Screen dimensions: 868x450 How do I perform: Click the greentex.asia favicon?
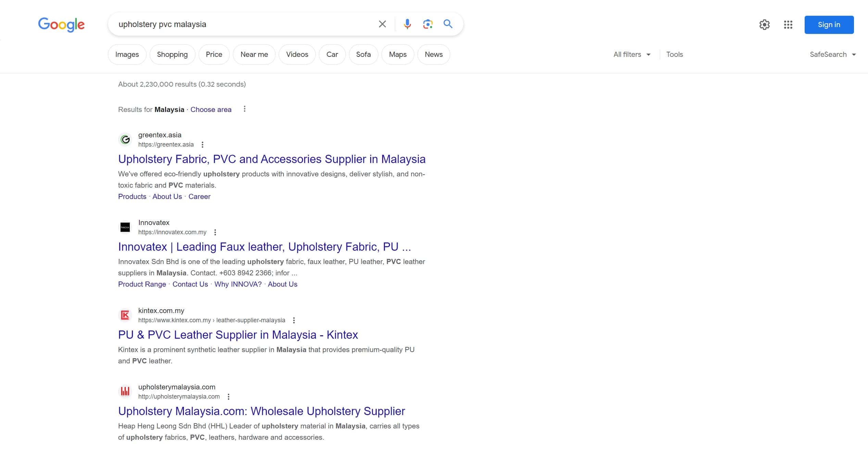coord(125,139)
